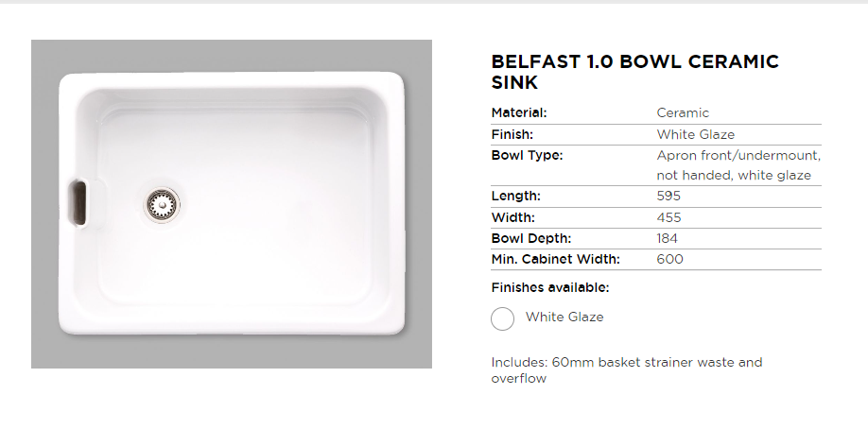Screen dimensions: 868x429
Task: Click the White Glaze value in the Finish row
Action: coord(695,134)
